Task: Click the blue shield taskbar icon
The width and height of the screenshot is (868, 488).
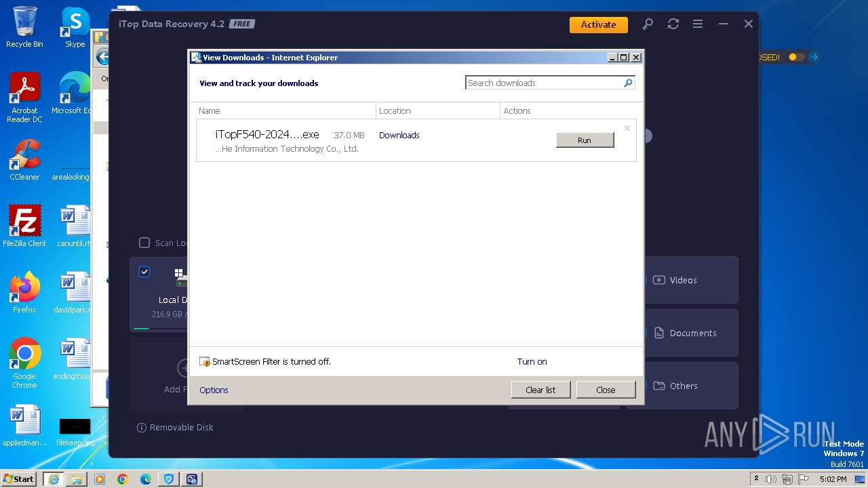Action: coord(169,479)
